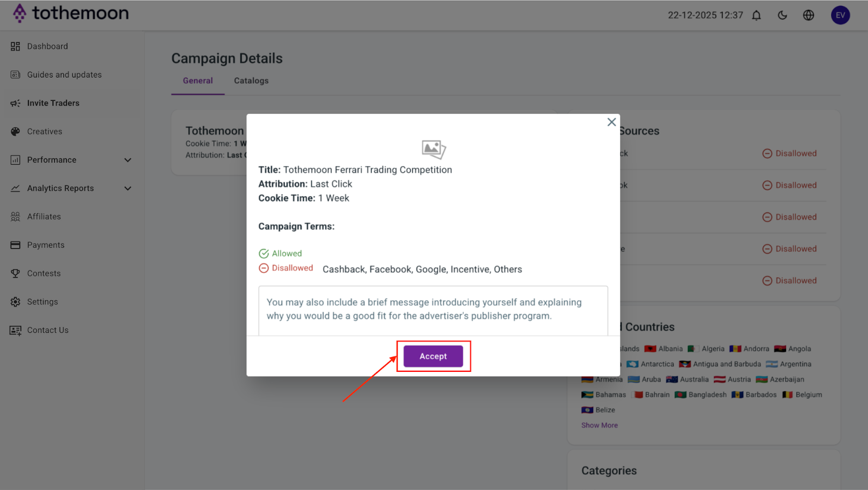Click the Australia country tag

coord(687,379)
